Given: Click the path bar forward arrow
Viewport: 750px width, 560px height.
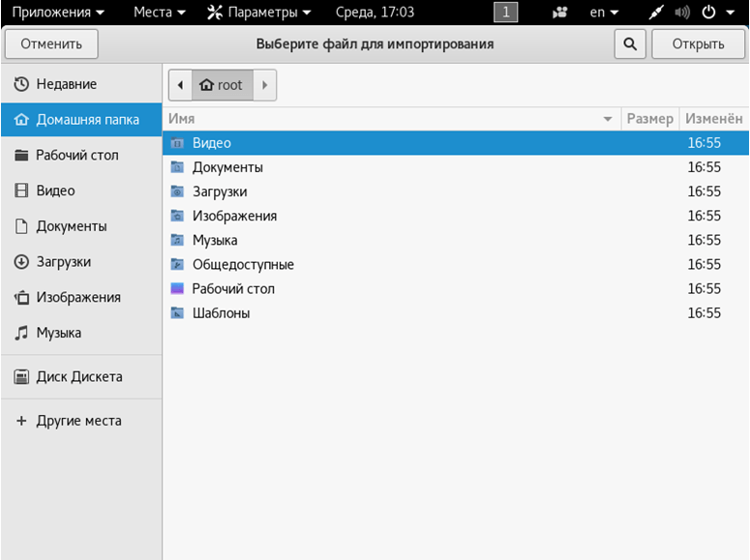Looking at the screenshot, I should pyautogui.click(x=264, y=85).
